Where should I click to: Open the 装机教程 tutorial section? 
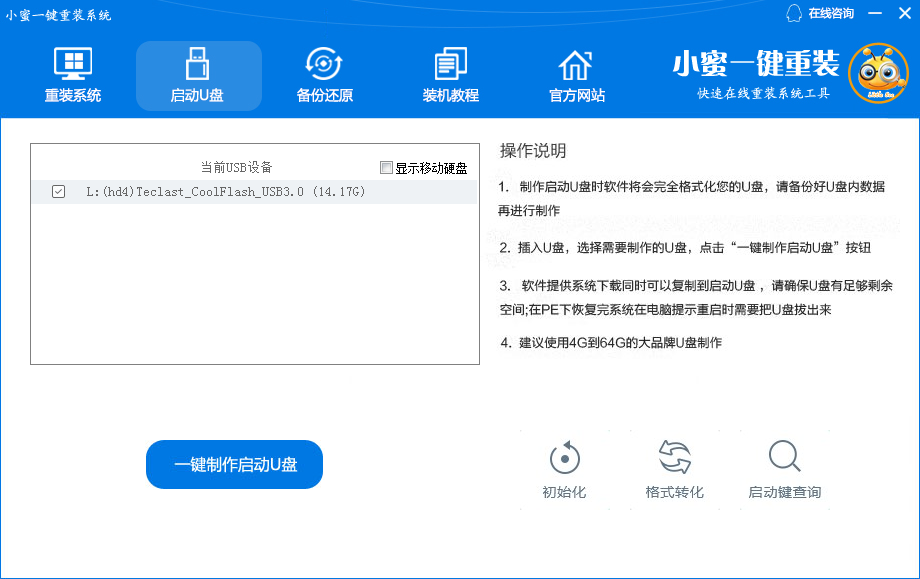coord(450,75)
